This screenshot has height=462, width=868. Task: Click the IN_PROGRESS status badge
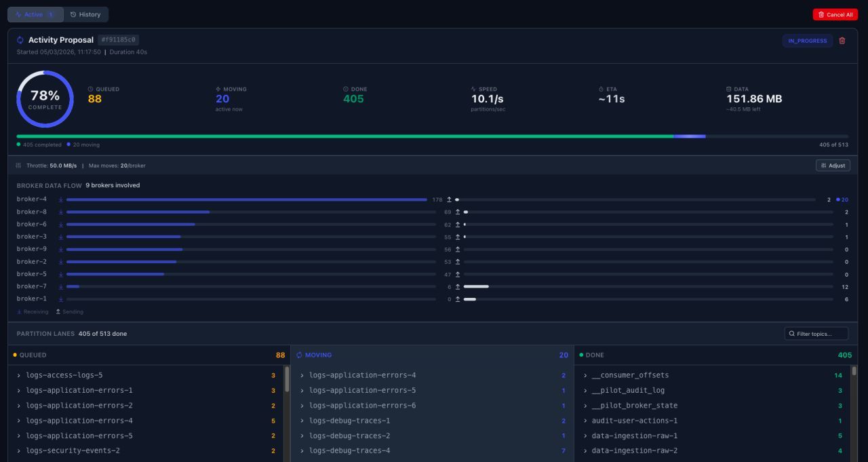click(x=807, y=41)
